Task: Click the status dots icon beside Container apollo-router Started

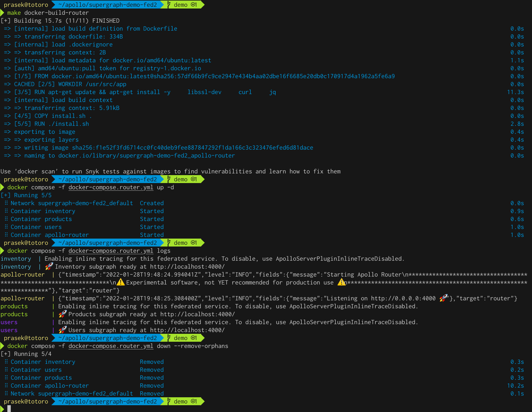Action: point(6,235)
